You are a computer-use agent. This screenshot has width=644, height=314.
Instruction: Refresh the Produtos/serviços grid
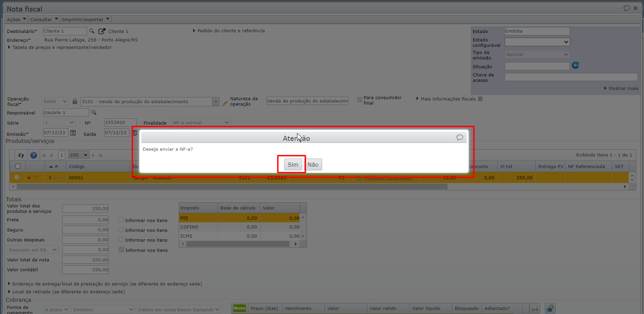21,155
